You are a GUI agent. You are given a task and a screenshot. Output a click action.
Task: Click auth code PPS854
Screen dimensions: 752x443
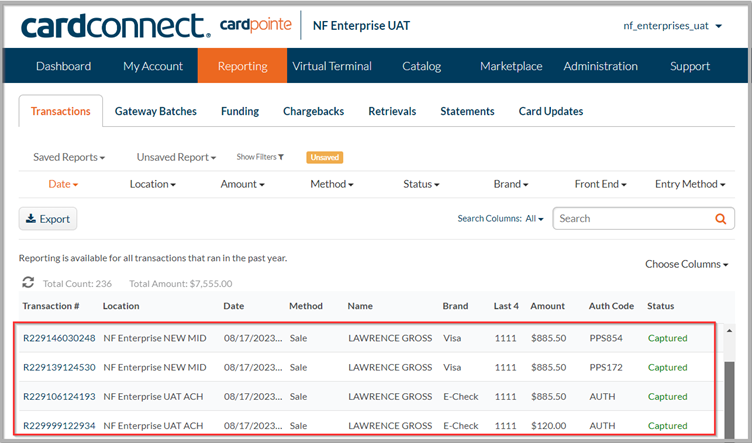point(606,338)
